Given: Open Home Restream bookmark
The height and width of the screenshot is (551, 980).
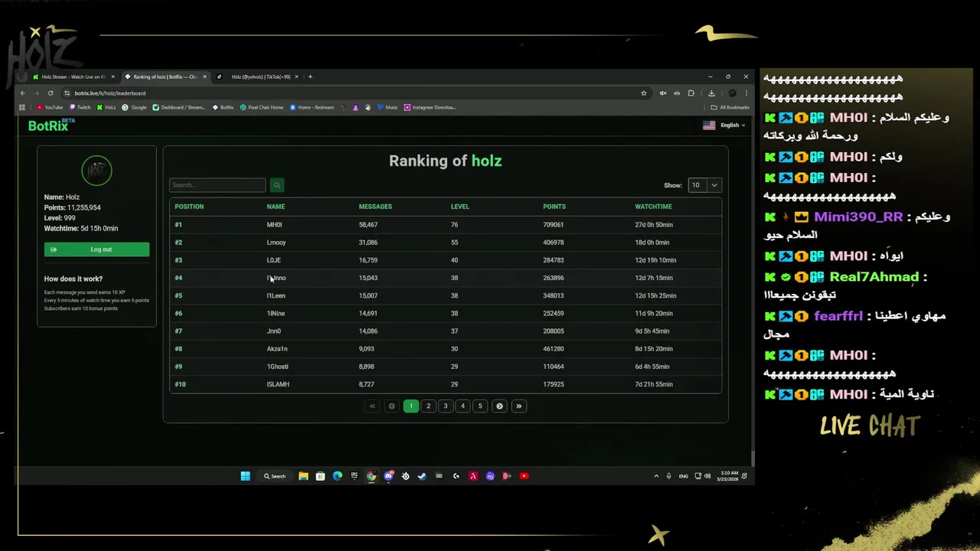Looking at the screenshot, I should [x=312, y=107].
